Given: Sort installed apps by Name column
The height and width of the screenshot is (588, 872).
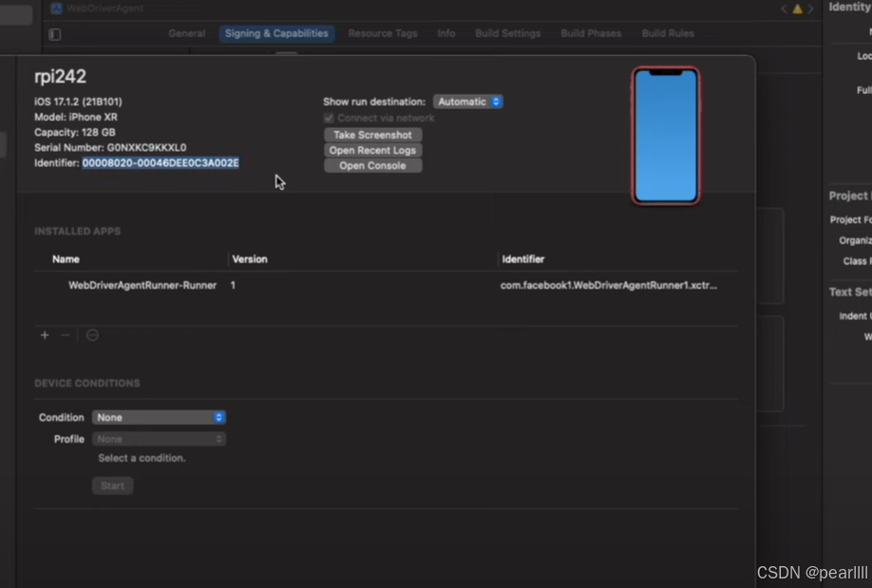Looking at the screenshot, I should (x=66, y=259).
